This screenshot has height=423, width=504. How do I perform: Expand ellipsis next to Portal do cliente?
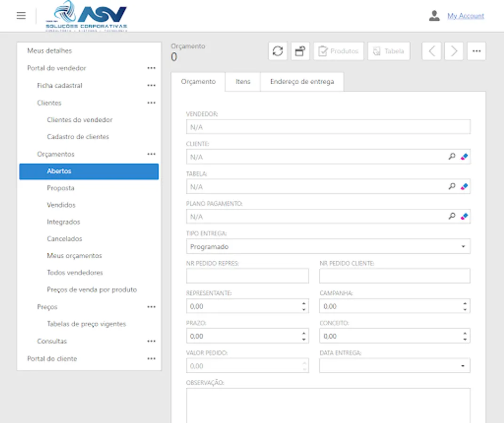[x=151, y=359]
